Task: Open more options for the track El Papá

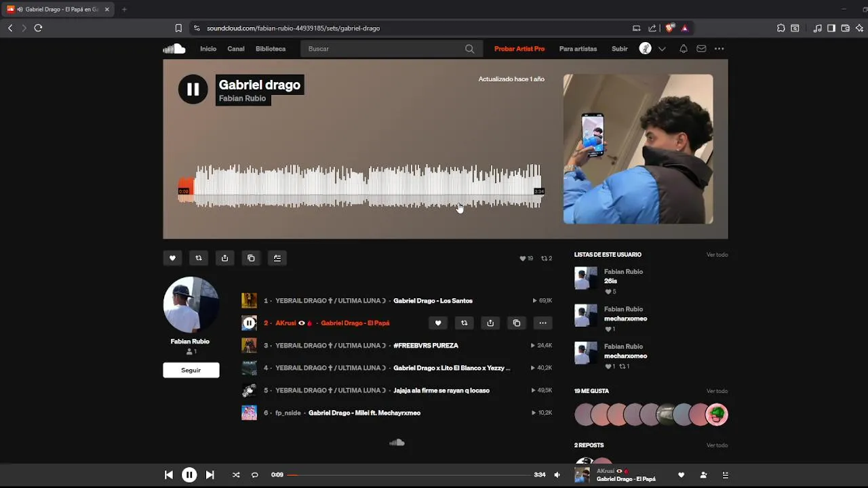Action: pos(542,323)
